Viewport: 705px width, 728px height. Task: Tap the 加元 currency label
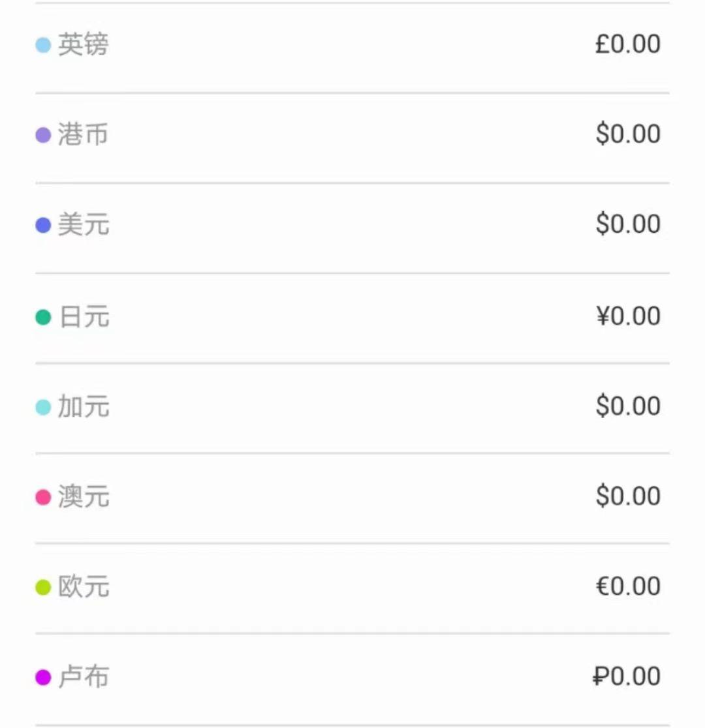[84, 407]
